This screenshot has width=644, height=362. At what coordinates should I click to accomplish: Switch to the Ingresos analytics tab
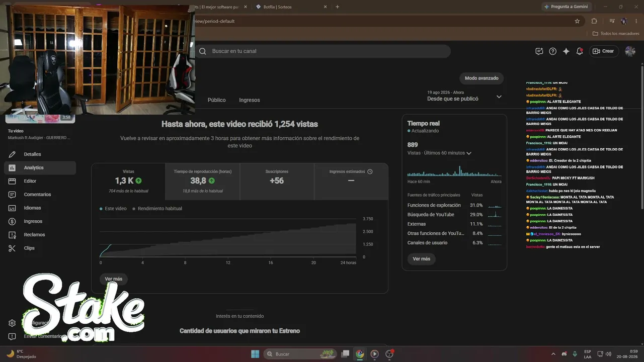[250, 100]
